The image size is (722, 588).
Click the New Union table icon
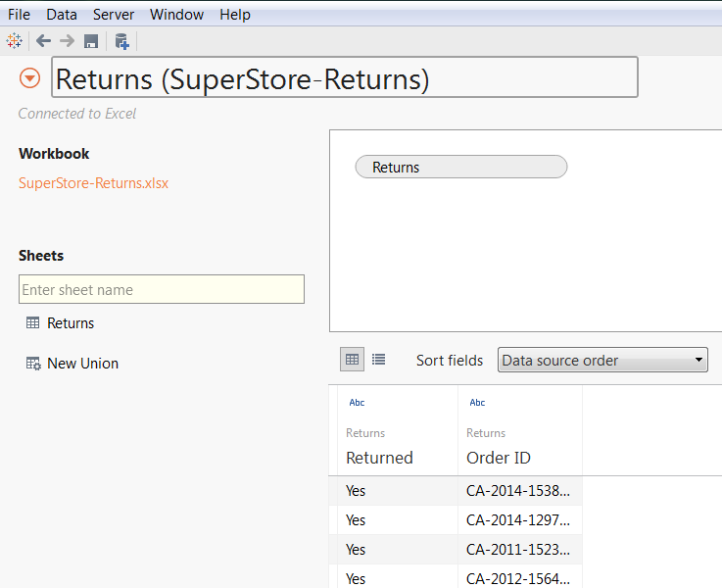tap(33, 364)
